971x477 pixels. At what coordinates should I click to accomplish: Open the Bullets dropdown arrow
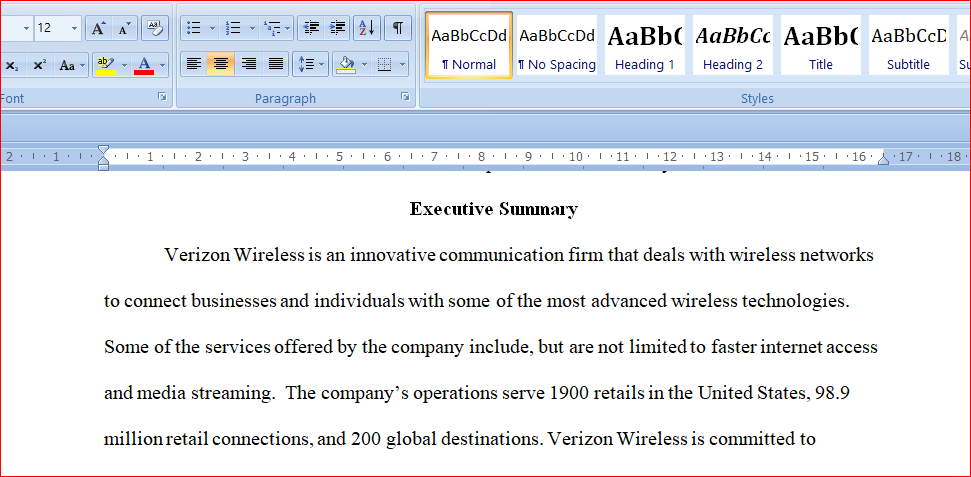click(212, 28)
